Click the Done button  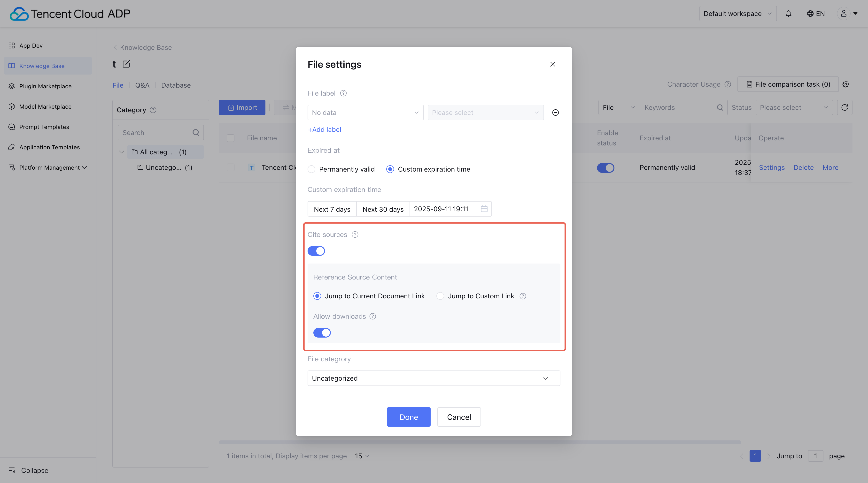(x=409, y=417)
